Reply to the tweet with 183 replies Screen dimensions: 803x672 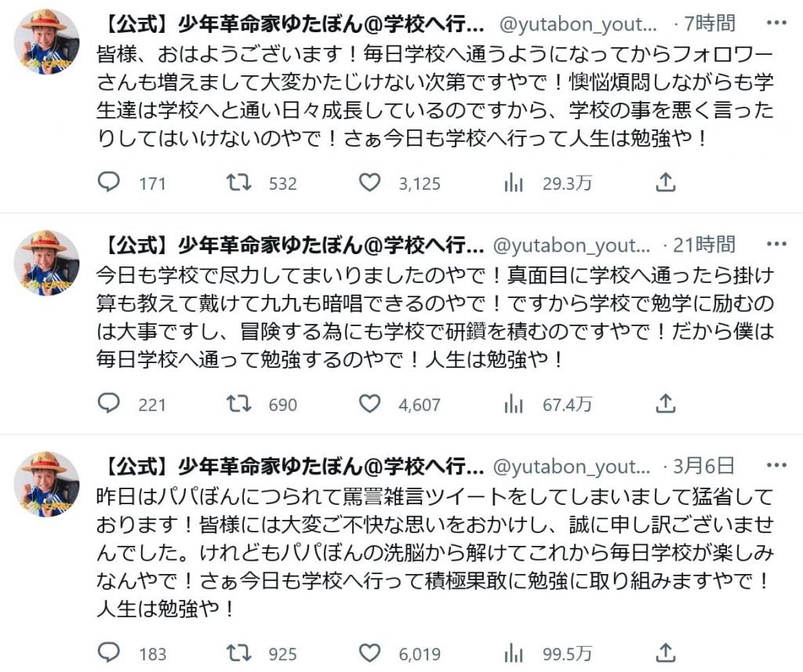(x=109, y=652)
